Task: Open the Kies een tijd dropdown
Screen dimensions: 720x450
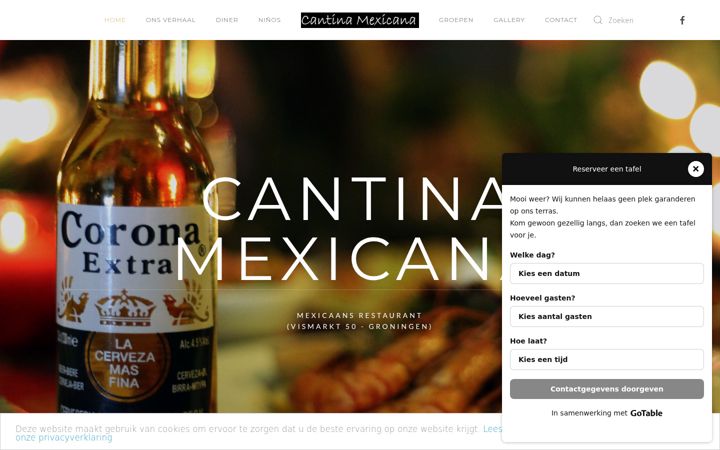Action: [x=607, y=360]
